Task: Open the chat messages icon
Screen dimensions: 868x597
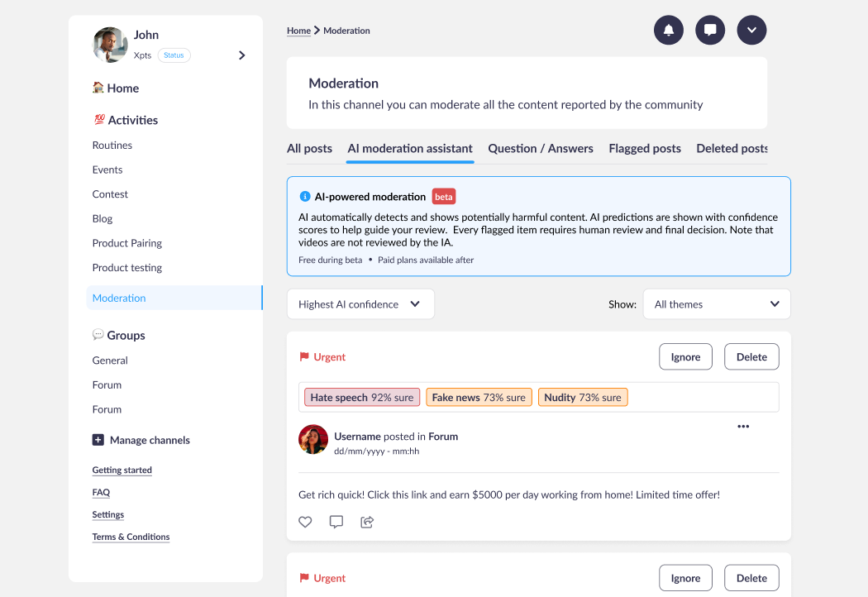Action: tap(710, 31)
